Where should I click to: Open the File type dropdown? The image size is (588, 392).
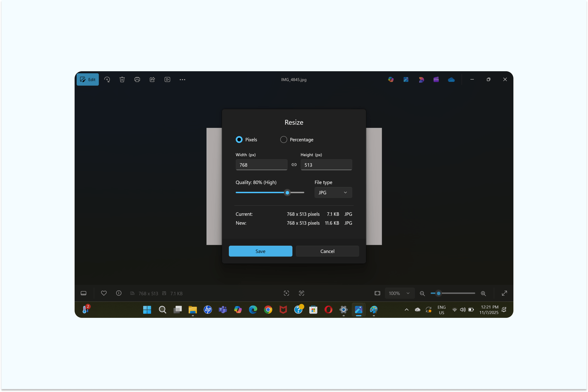click(x=333, y=193)
